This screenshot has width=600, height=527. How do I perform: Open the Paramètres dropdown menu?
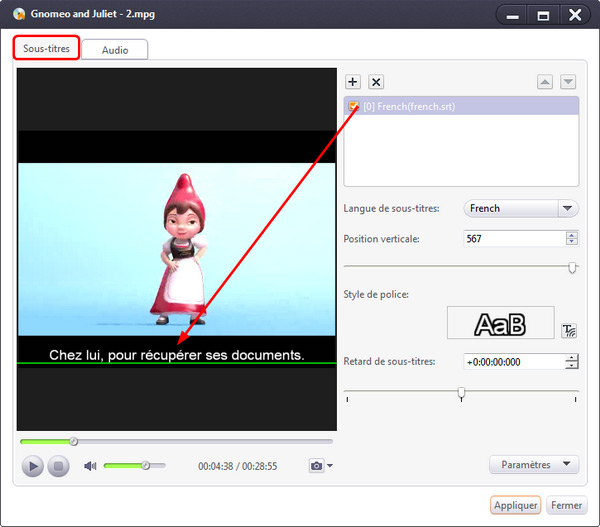tap(534, 465)
